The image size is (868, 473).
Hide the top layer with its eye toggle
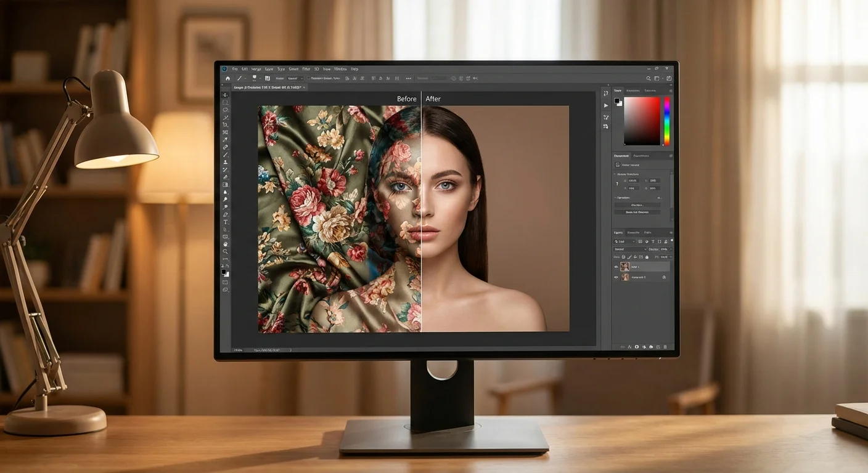coord(616,266)
